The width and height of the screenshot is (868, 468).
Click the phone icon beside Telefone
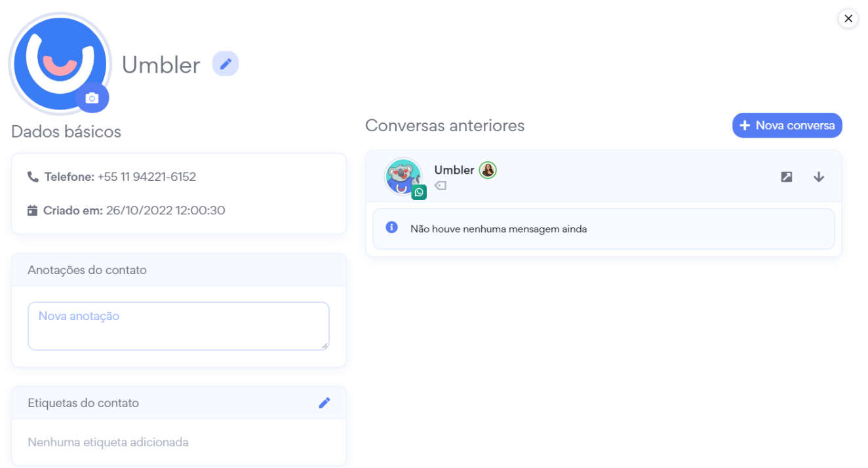point(33,177)
